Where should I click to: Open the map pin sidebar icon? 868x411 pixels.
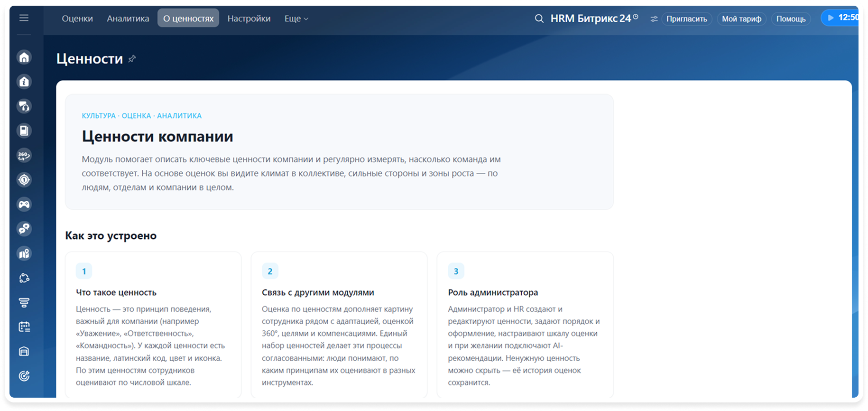pos(24,253)
